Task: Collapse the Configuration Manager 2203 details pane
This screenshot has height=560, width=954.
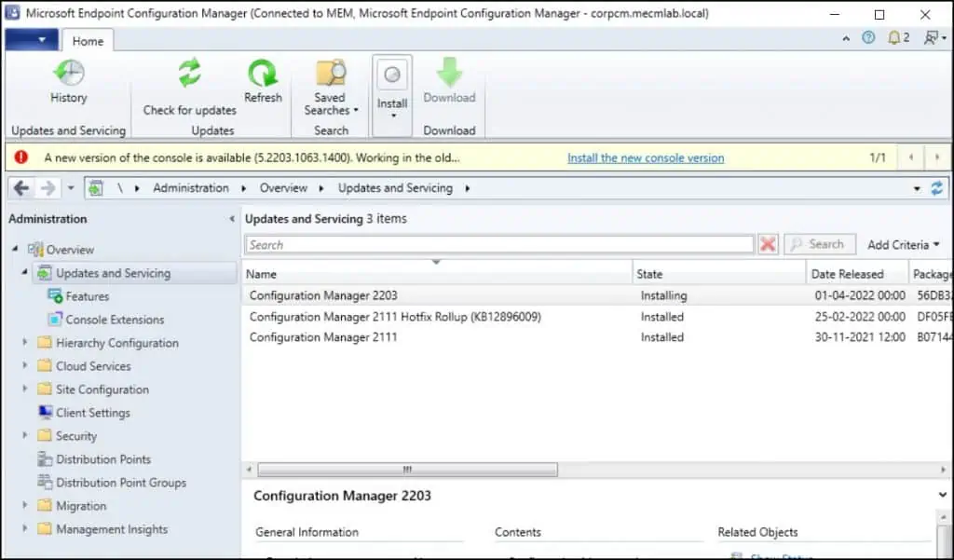Action: click(943, 496)
